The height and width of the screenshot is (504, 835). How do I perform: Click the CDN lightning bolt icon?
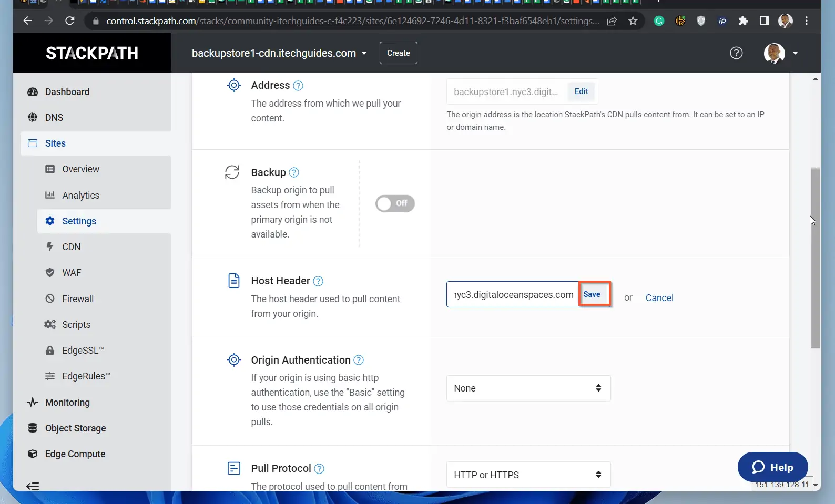point(50,246)
